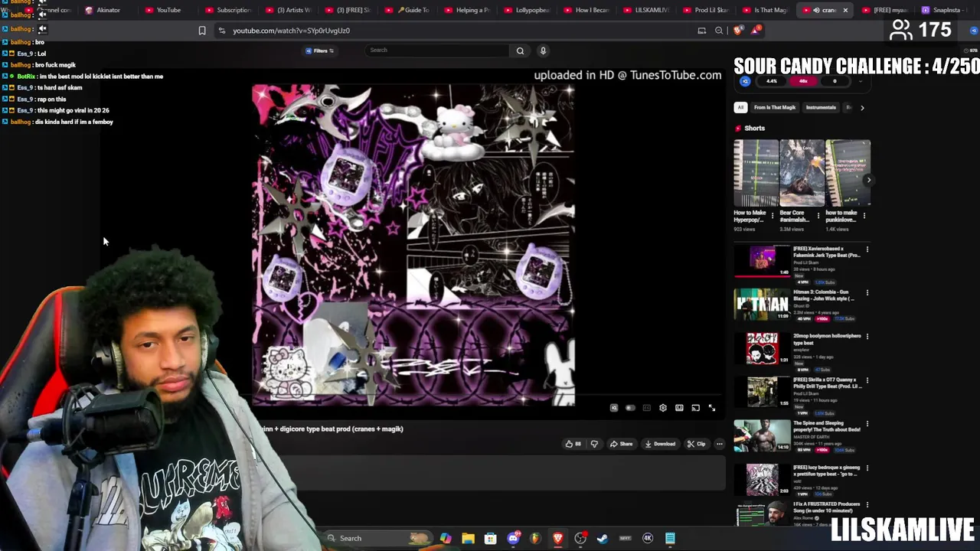Open Discord from the taskbar
The width and height of the screenshot is (980, 551).
tap(513, 538)
